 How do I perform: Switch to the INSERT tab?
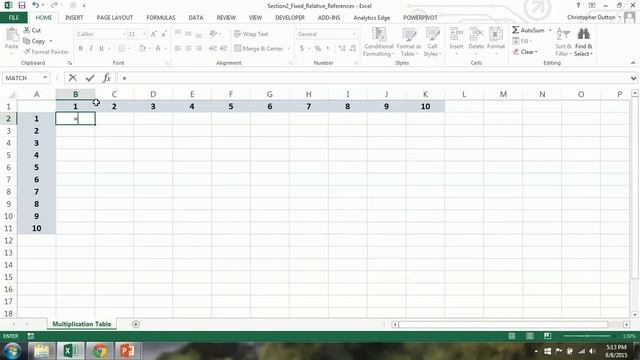tap(74, 18)
